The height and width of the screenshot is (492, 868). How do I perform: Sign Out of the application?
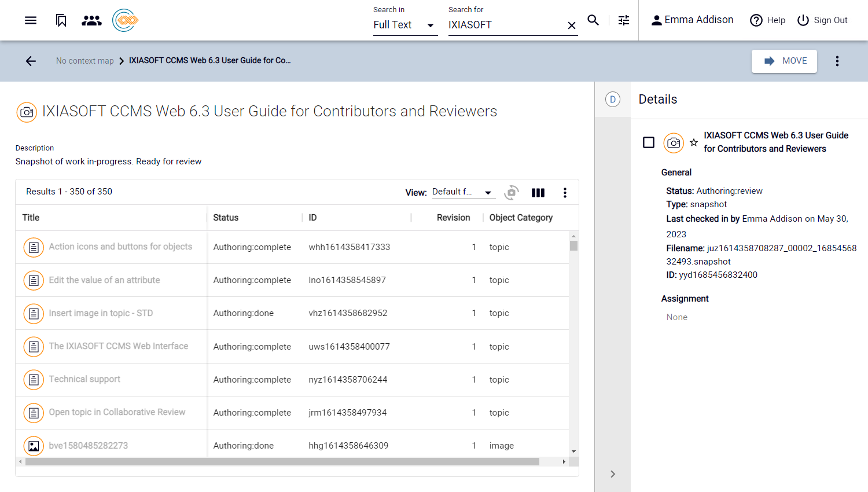(822, 20)
